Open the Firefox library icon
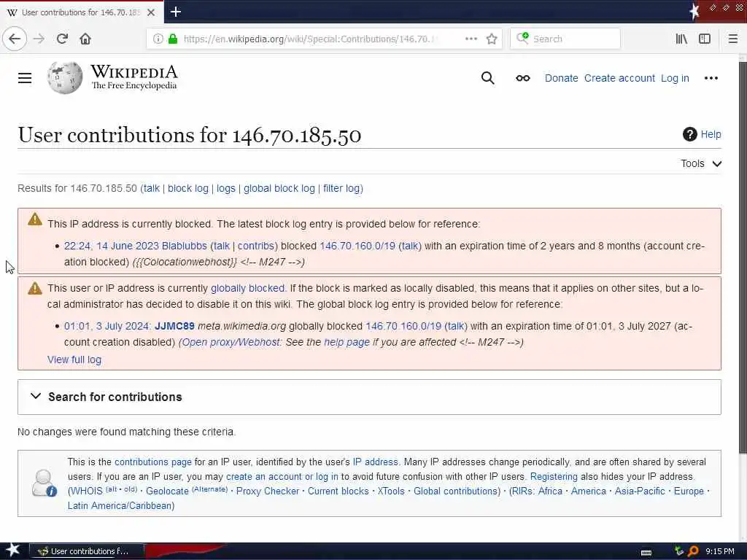The height and width of the screenshot is (560, 747). pyautogui.click(x=681, y=39)
